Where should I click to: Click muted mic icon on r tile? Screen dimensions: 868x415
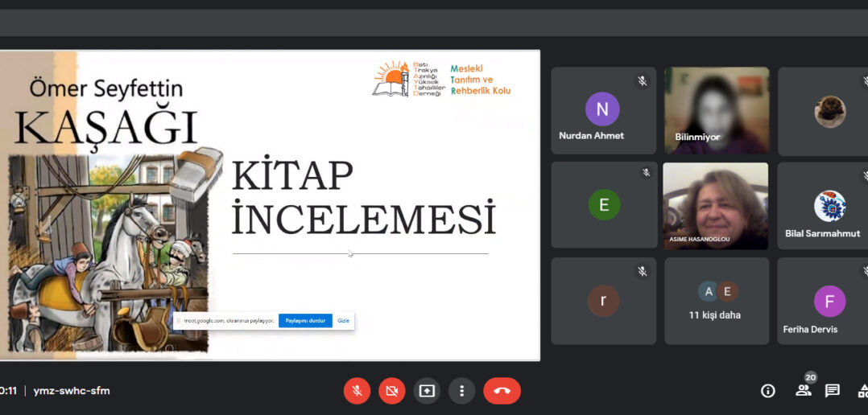[643, 271]
